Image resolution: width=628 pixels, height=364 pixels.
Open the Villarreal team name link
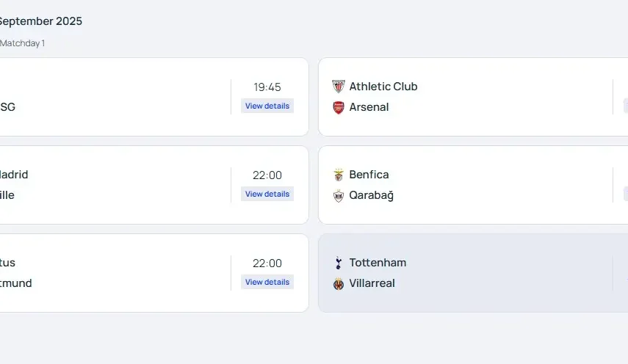372,283
